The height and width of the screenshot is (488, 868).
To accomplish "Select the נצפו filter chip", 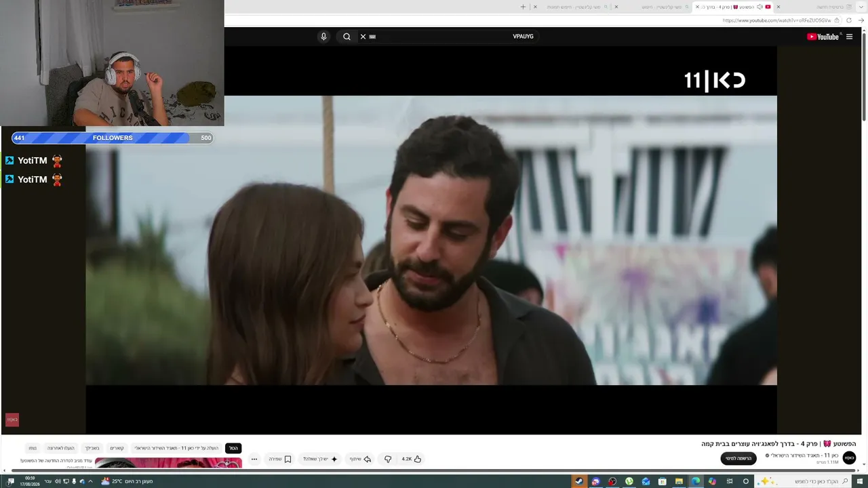I will coord(33,448).
